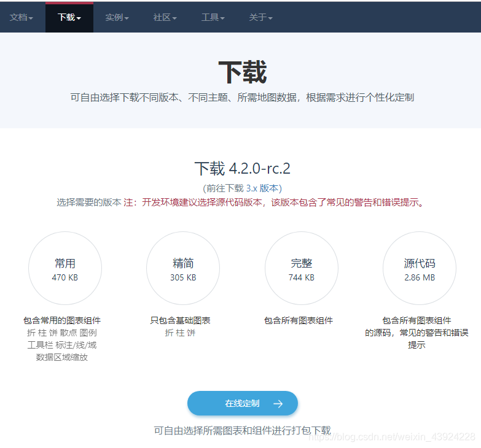This screenshot has width=481, height=448.
Task: Expand the 实例 navigation menu
Action: [x=117, y=17]
